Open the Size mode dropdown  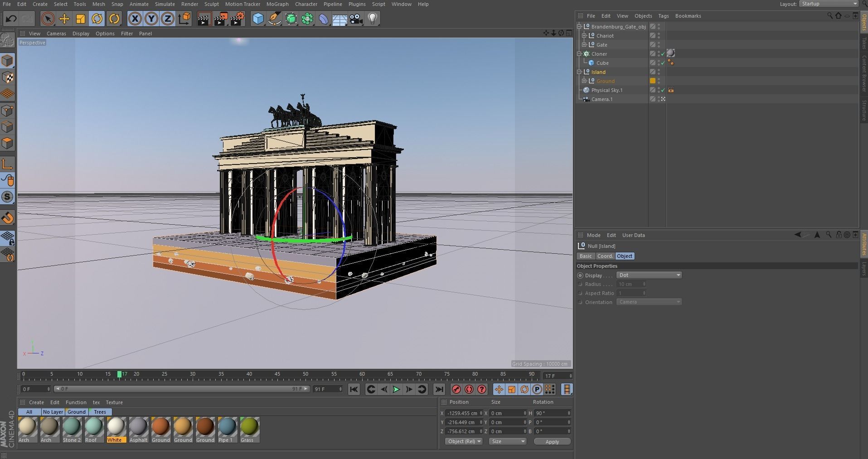pos(507,441)
